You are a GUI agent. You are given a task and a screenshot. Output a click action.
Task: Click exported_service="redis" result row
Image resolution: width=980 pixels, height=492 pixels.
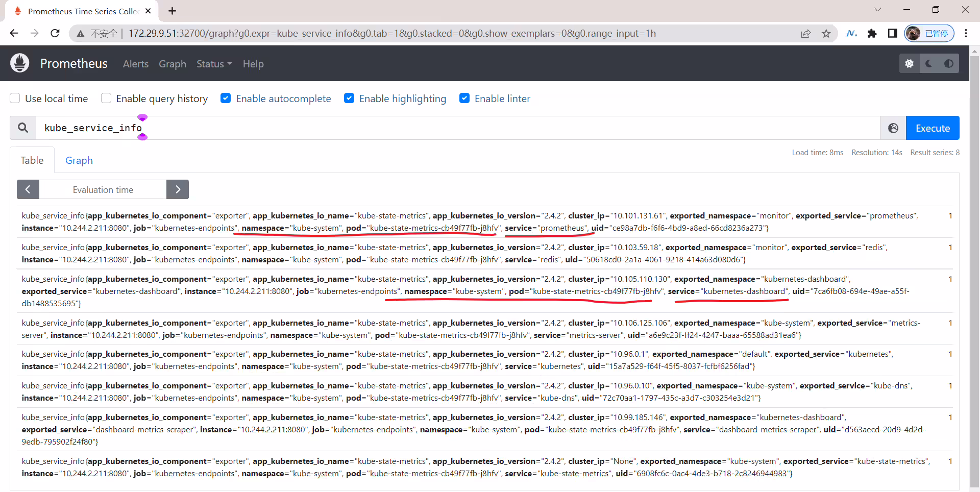pos(485,254)
